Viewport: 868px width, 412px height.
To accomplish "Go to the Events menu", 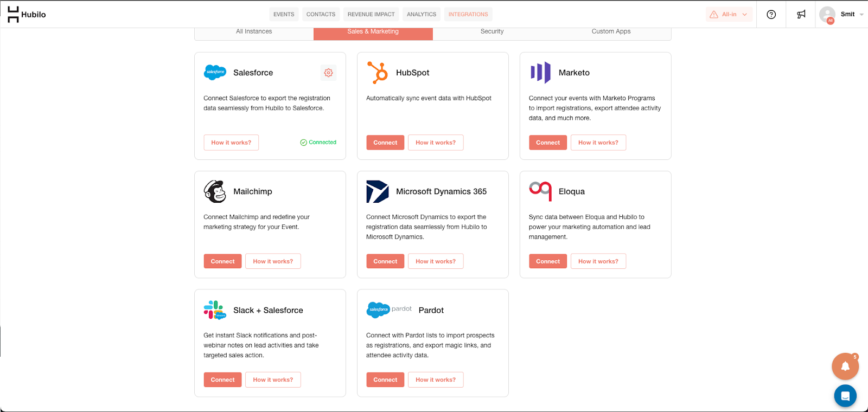I will click(284, 14).
